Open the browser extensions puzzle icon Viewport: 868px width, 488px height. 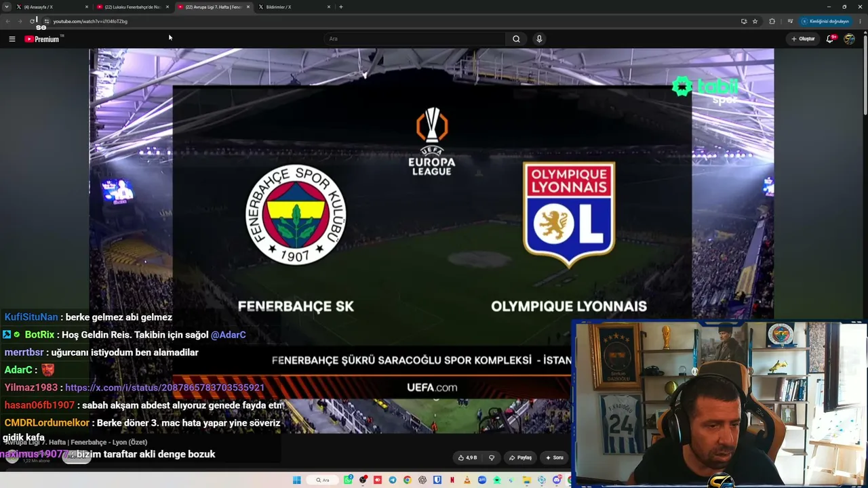tap(772, 21)
